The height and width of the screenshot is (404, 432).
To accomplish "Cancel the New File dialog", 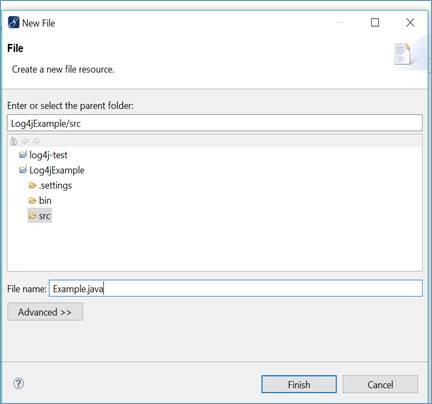I will 380,384.
